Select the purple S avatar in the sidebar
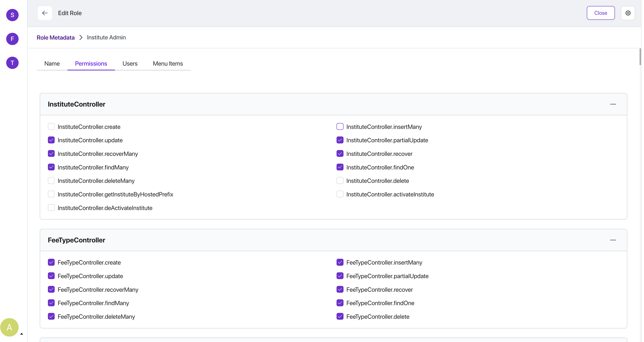 point(12,15)
